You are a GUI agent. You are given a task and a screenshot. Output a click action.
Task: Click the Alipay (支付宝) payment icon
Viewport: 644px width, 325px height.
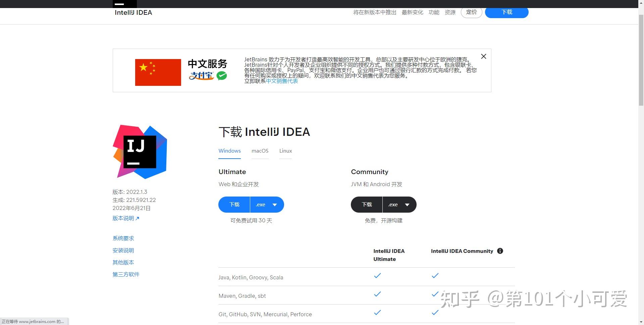click(201, 76)
